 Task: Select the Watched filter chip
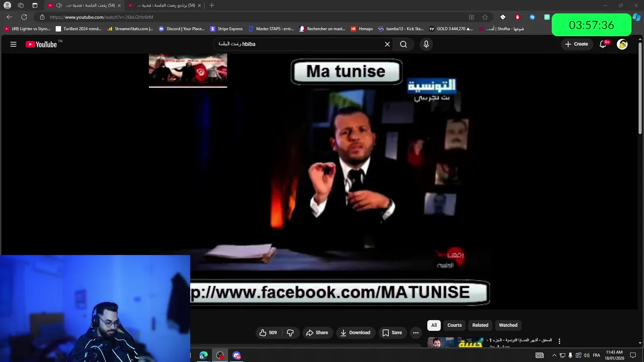pos(508,325)
